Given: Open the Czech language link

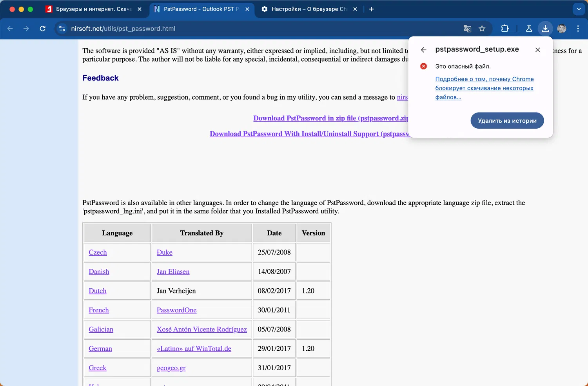Looking at the screenshot, I should click(98, 252).
